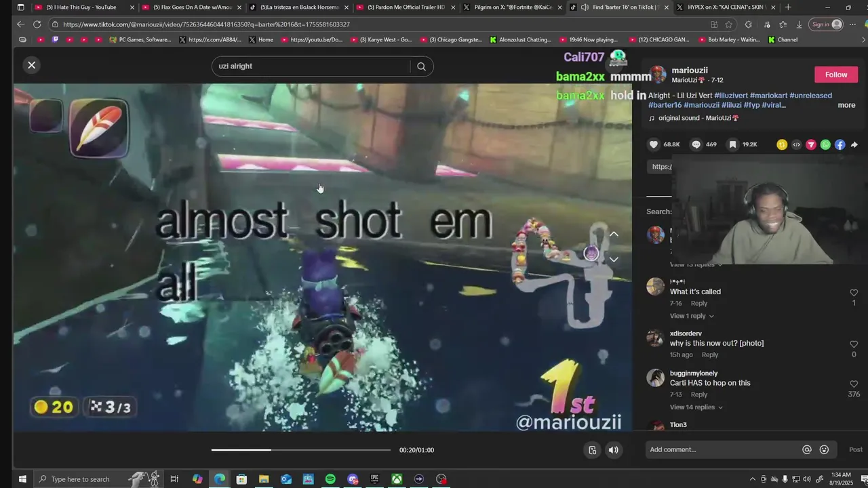This screenshot has height=488, width=868.
Task: Switch to 'Flax Goes On A Date' tab
Action: [x=190, y=7]
